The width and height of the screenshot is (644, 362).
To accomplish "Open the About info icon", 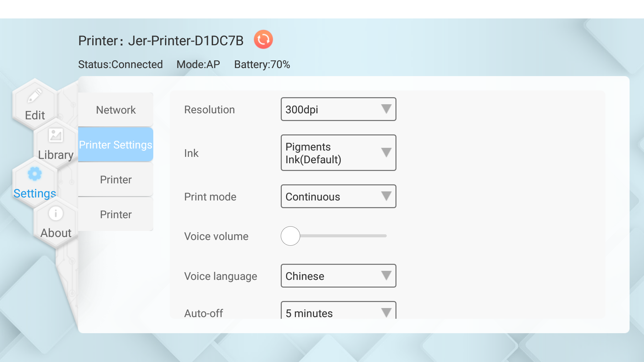I will click(x=56, y=213).
